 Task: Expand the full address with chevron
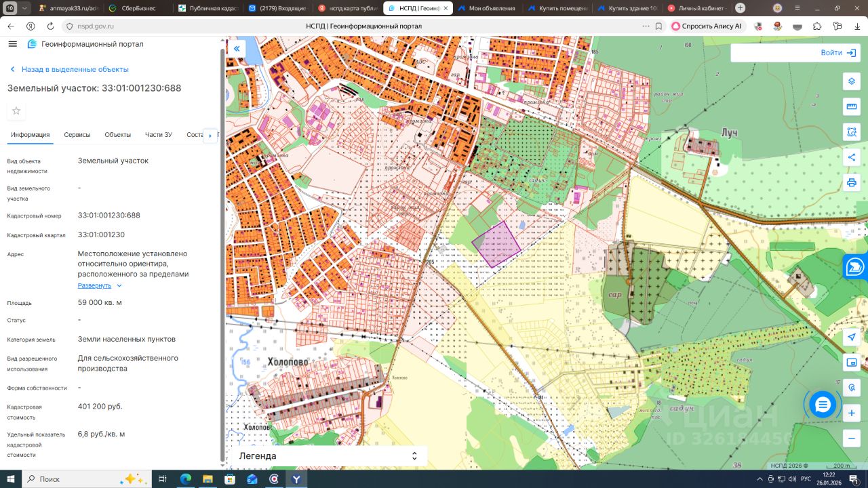click(x=119, y=286)
